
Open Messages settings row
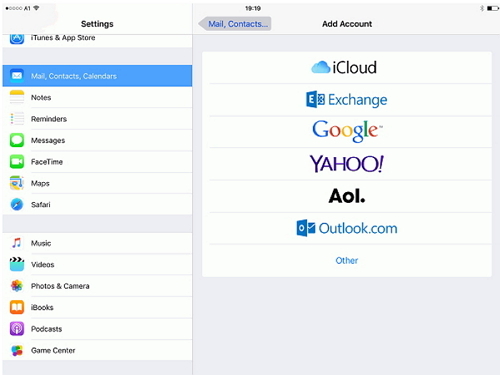click(97, 140)
